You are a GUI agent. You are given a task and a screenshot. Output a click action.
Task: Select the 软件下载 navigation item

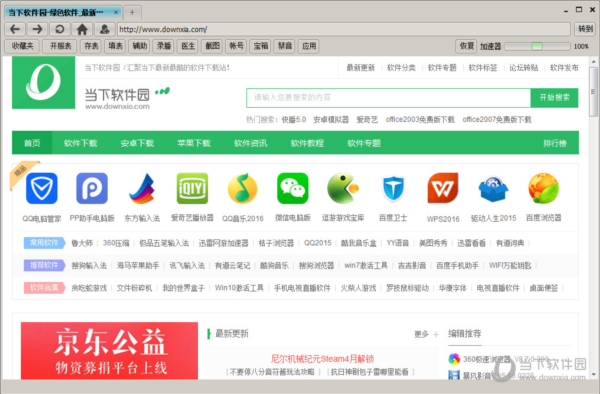[80, 143]
